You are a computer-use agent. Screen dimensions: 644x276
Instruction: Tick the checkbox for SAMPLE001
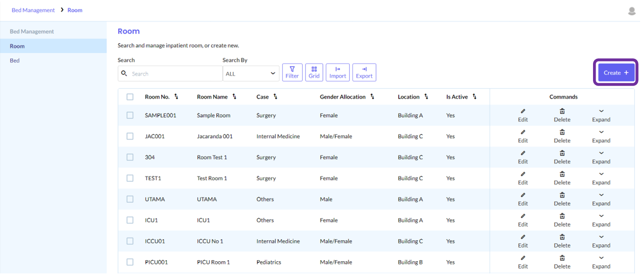(x=130, y=115)
